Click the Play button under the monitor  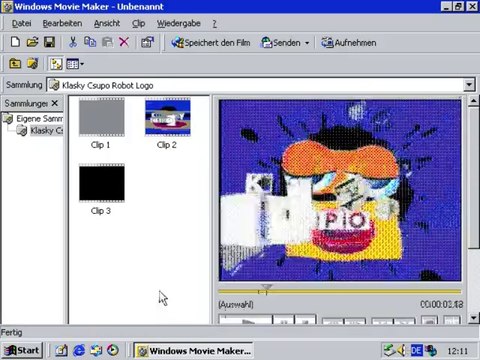point(246,320)
